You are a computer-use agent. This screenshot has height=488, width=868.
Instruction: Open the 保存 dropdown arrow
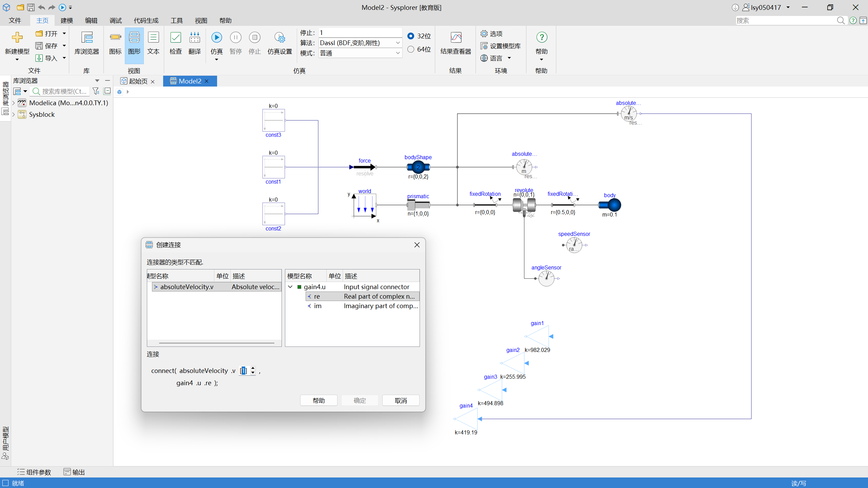click(64, 46)
